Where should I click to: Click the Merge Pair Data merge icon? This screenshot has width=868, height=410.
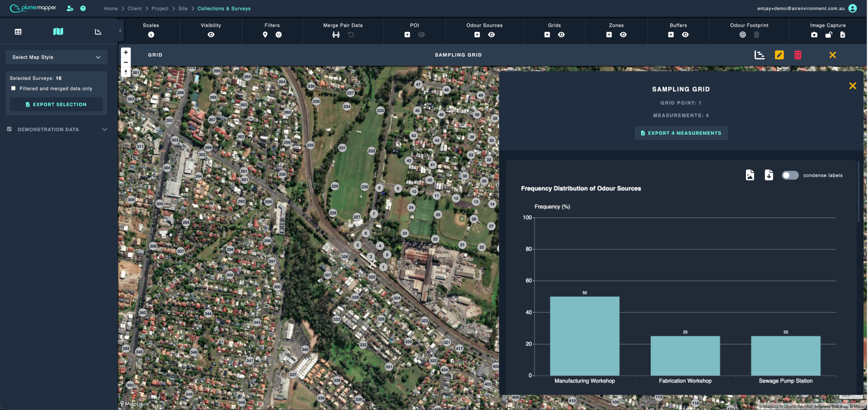(336, 34)
